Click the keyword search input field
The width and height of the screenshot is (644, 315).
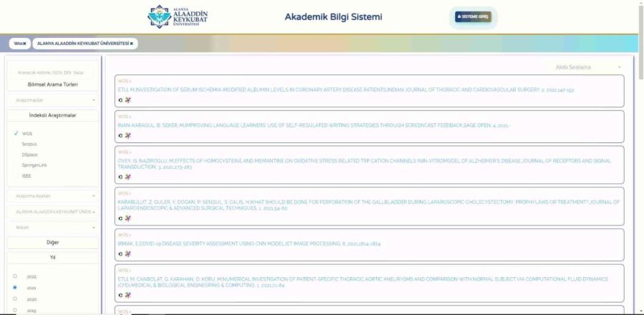(53, 72)
